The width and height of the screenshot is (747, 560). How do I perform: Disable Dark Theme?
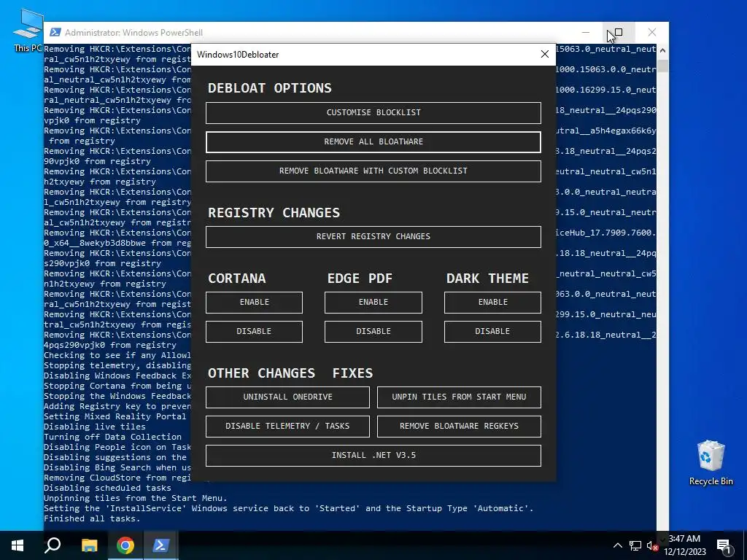(492, 332)
